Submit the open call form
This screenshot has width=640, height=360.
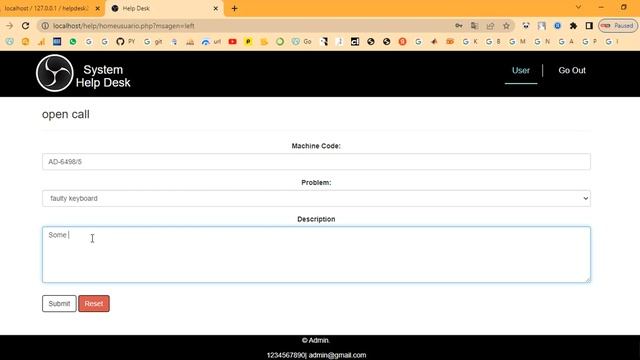pos(59,303)
